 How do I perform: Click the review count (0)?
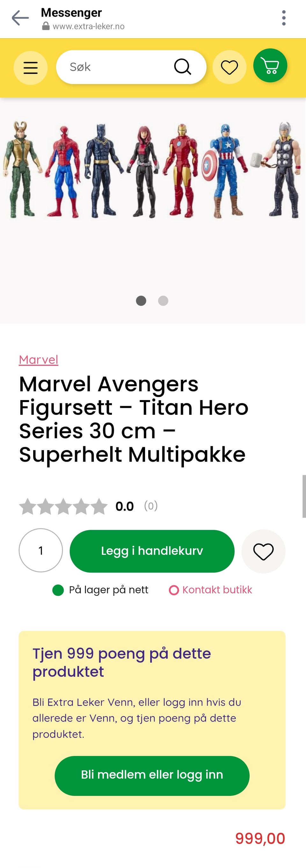[x=151, y=506]
